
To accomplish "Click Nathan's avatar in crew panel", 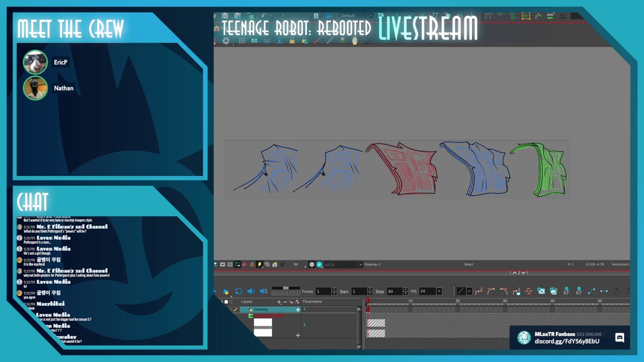I will click(x=35, y=88).
